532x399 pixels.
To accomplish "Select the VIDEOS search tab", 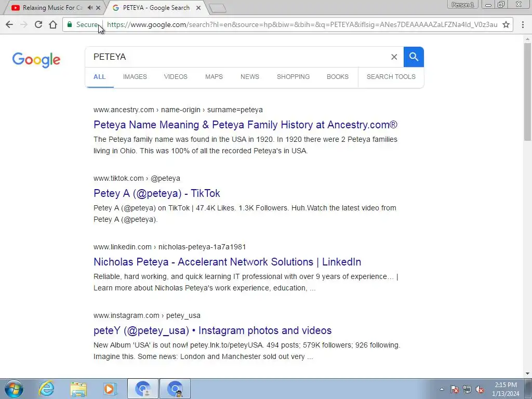I will [x=176, y=77].
